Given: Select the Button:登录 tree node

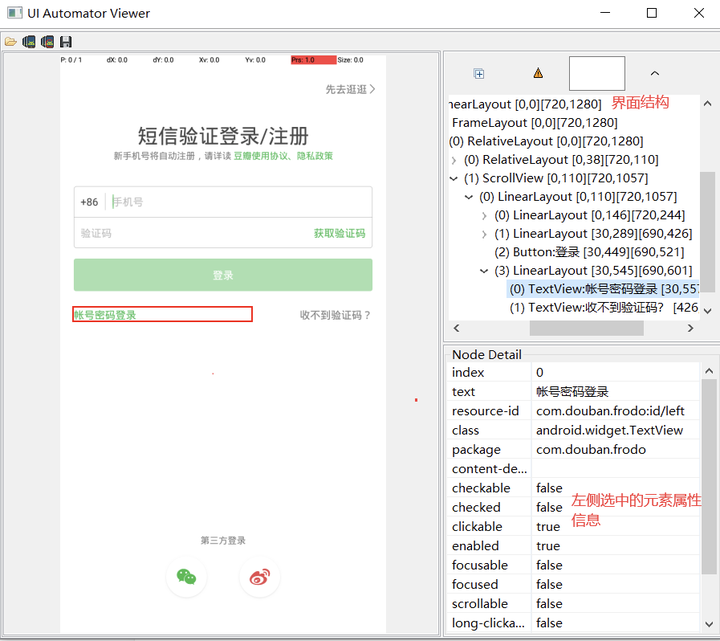Looking at the screenshot, I should point(589,252).
